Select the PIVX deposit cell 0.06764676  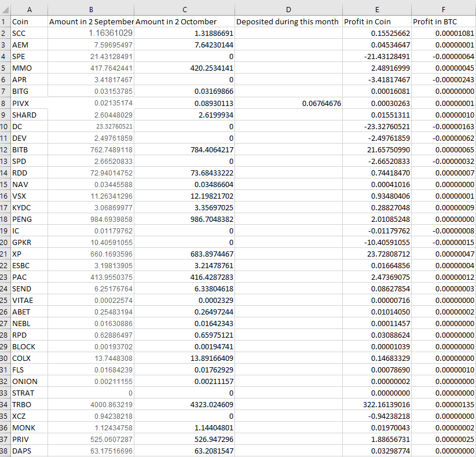pyautogui.click(x=288, y=103)
